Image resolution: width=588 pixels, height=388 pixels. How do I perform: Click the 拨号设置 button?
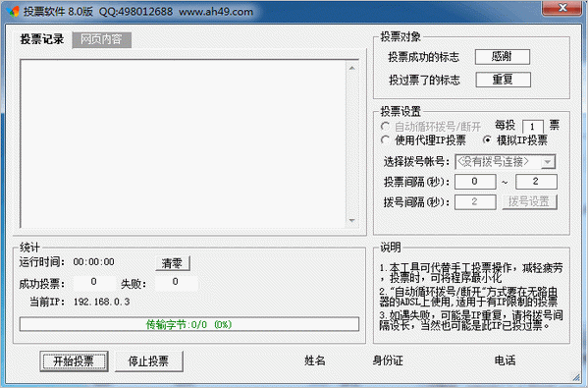[x=529, y=202]
